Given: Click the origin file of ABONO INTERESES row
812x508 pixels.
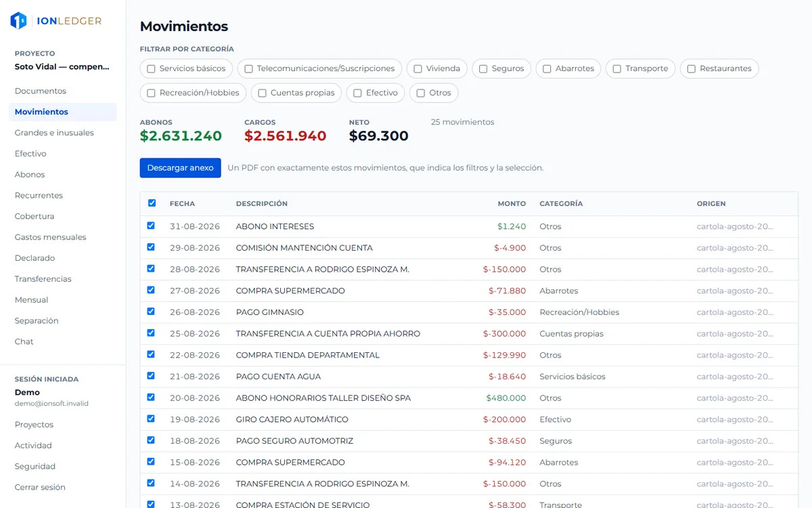Looking at the screenshot, I should (735, 226).
